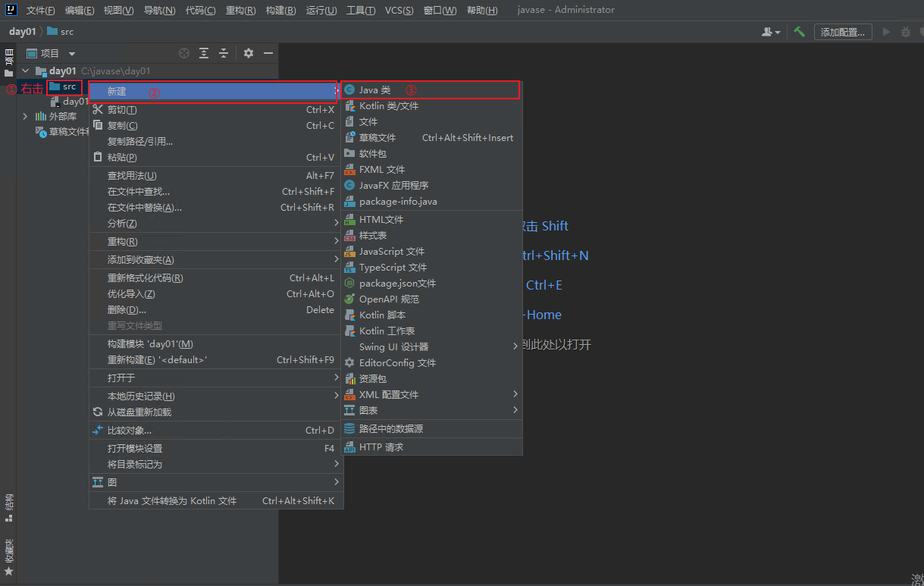Image resolution: width=924 pixels, height=586 pixels.
Task: Click the Run play icon in toolbar
Action: [x=886, y=32]
